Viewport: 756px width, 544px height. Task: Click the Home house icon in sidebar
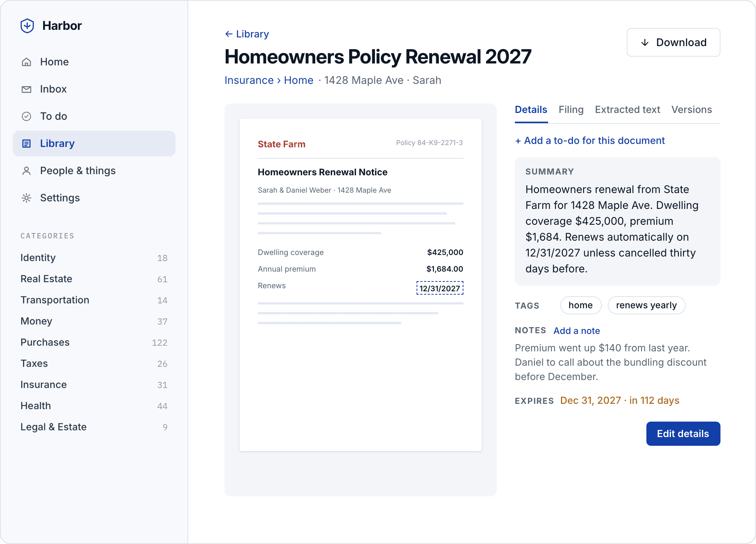(26, 62)
